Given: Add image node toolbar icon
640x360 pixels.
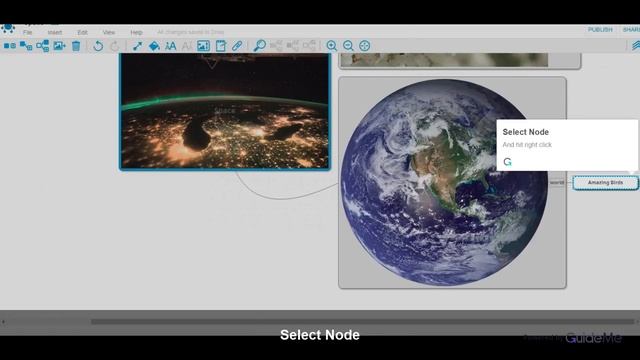Looking at the screenshot, I should (59, 46).
